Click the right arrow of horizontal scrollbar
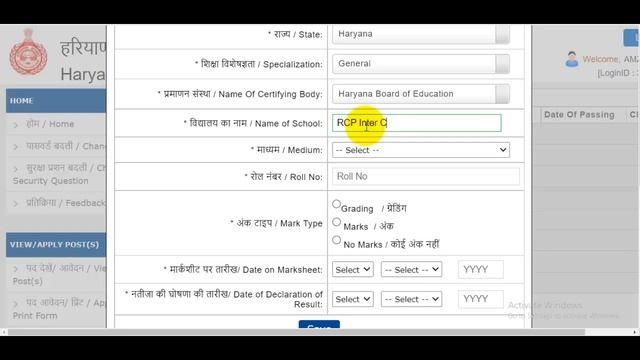Image resolution: width=640 pixels, height=360 pixels. point(636,332)
